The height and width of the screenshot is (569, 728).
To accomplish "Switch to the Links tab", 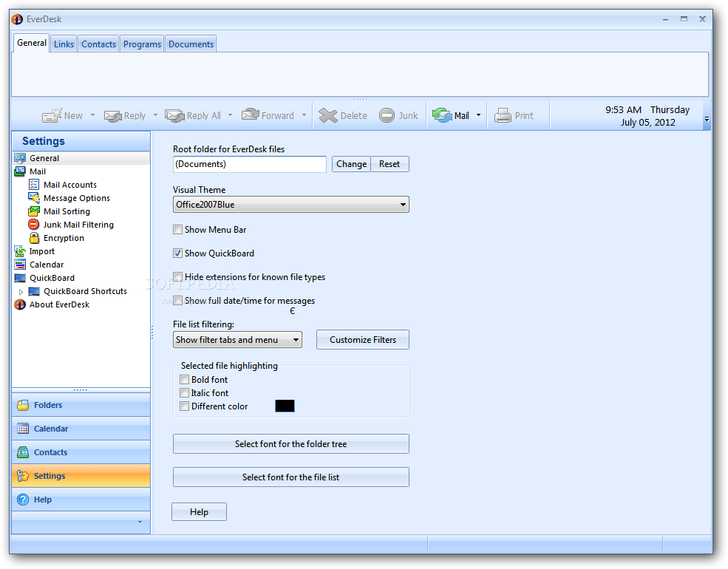I will click(x=64, y=44).
